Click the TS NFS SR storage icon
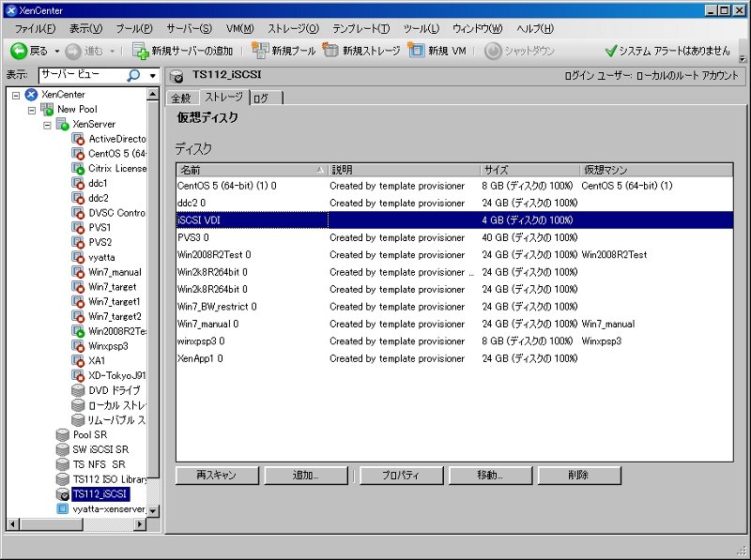 [63, 464]
